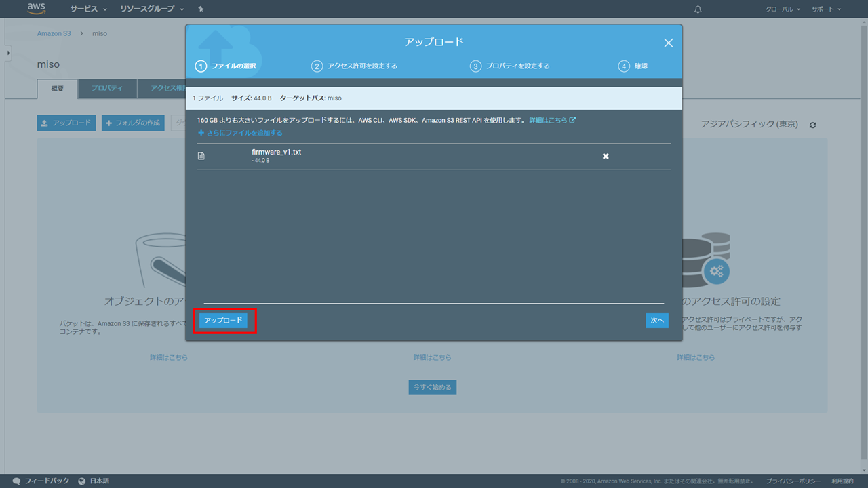Click the 次へ button
The height and width of the screenshot is (488, 868).
pyautogui.click(x=656, y=321)
